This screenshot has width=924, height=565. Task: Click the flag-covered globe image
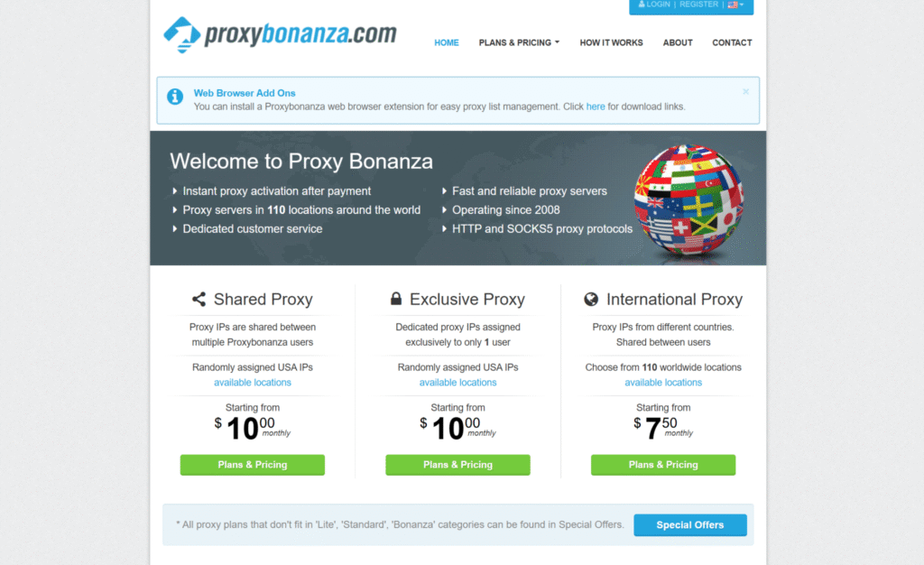[688, 202]
